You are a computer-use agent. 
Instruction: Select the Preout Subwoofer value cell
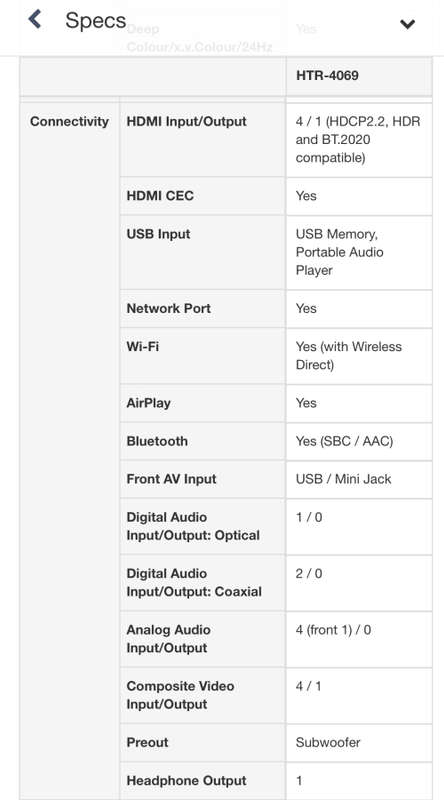pyautogui.click(x=359, y=742)
